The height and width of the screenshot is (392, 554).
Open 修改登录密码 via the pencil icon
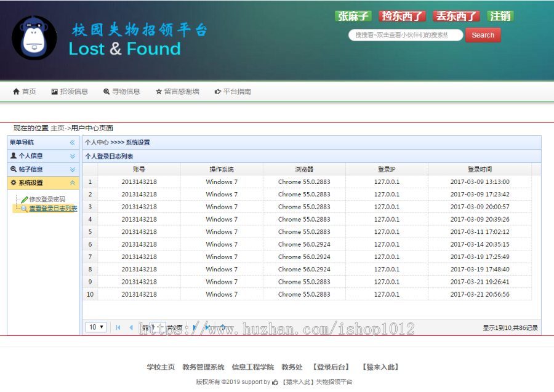click(x=25, y=199)
